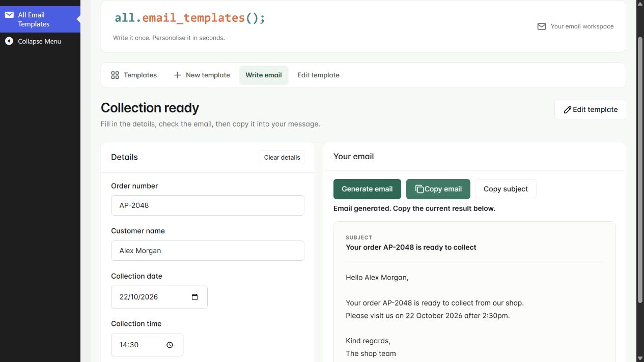
Task: Select the Write email tab
Action: pyautogui.click(x=264, y=75)
